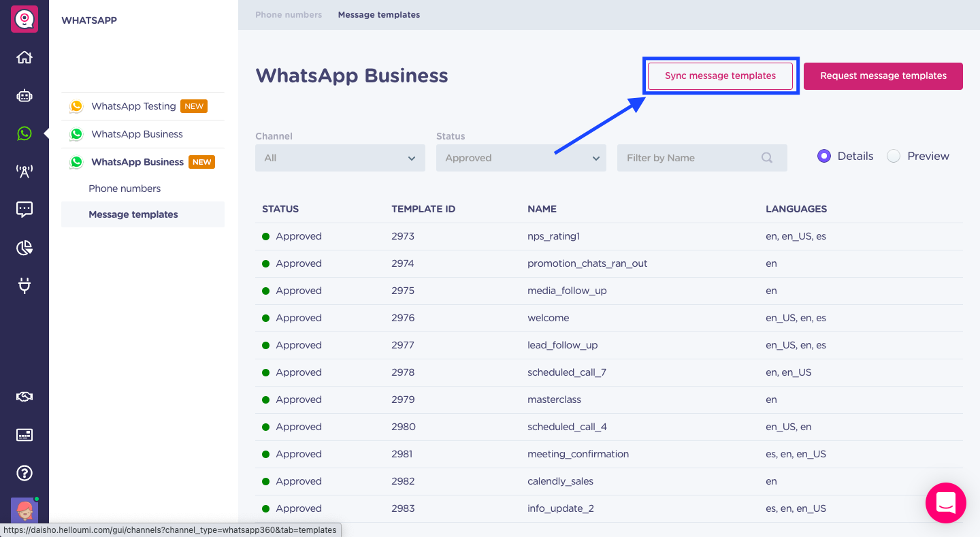Viewport: 980px width, 537px height.
Task: Open the Channel dropdown set to All
Action: point(340,158)
